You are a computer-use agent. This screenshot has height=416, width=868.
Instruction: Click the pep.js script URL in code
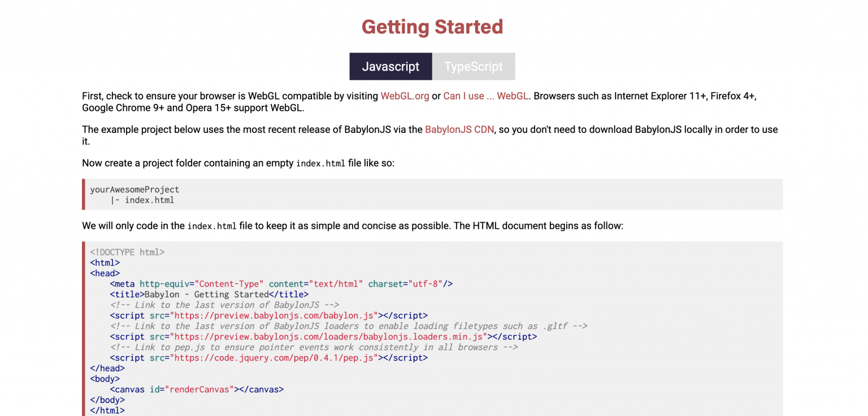point(275,357)
